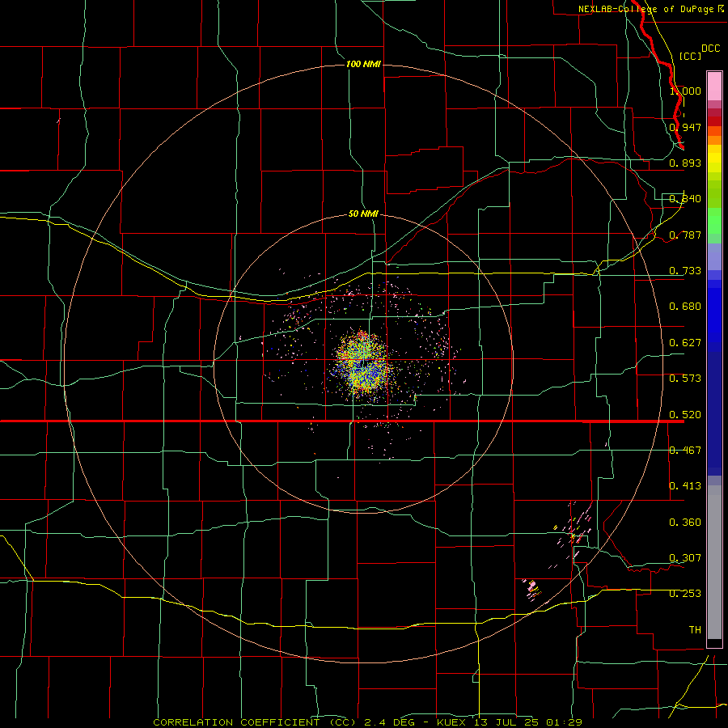Screen dimensions: 728x728
Task: Click the 0.893 value on color scale
Action: point(685,163)
